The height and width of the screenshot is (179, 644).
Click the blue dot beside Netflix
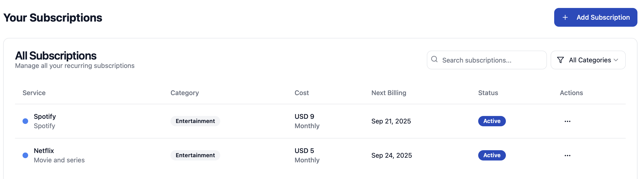(x=25, y=155)
